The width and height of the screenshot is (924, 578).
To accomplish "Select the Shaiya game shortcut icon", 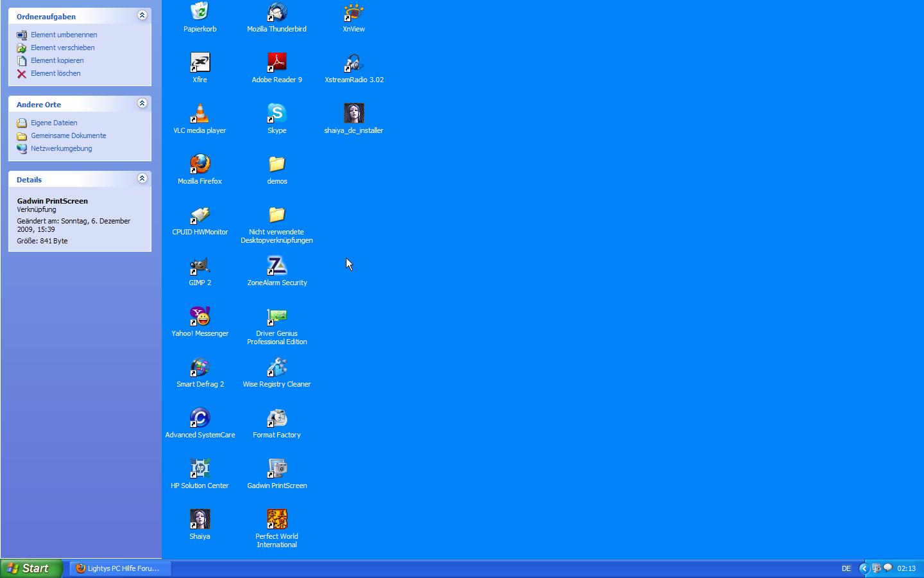I will 200,519.
